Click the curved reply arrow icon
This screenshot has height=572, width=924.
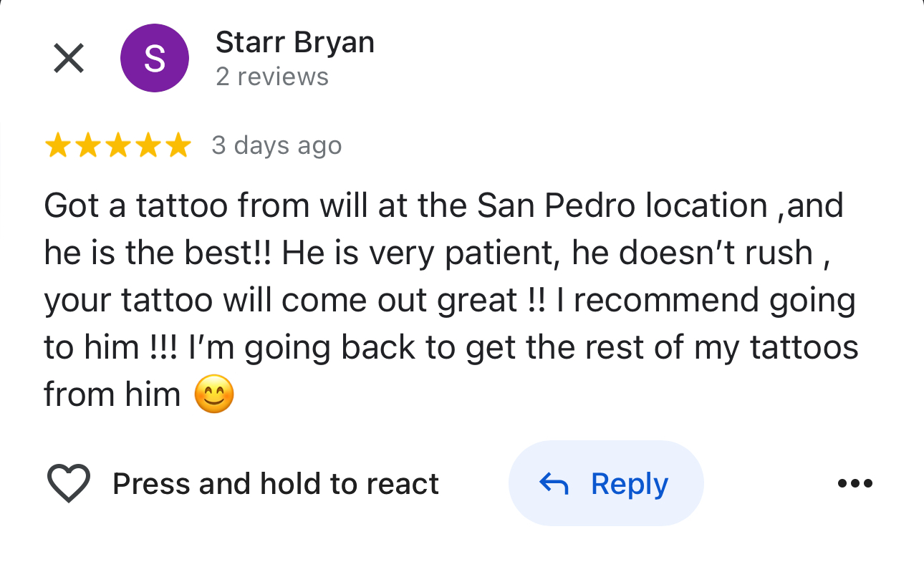tap(553, 485)
